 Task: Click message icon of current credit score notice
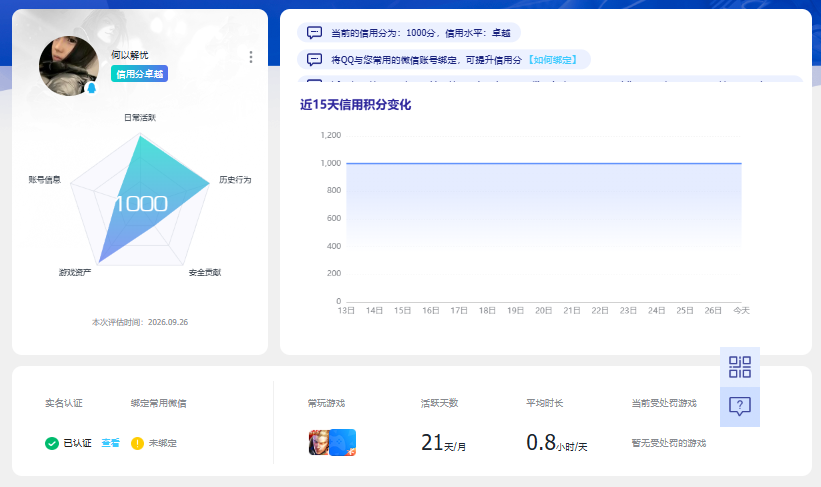click(314, 32)
